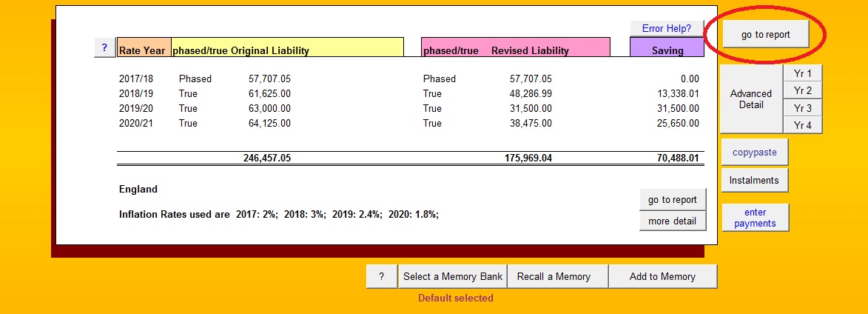This screenshot has height=314, width=868.
Task: Open the Advanced Detail button
Action: tap(750, 99)
